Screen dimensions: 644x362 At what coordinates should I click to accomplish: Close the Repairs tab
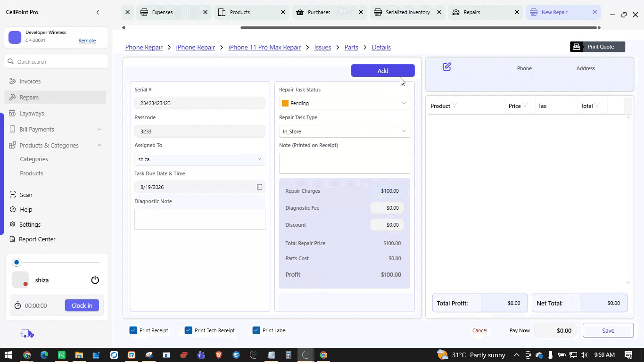point(517,12)
